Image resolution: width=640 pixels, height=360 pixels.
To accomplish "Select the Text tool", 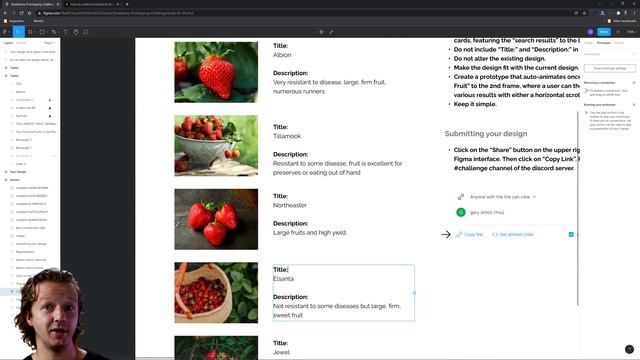I will click(65, 32).
